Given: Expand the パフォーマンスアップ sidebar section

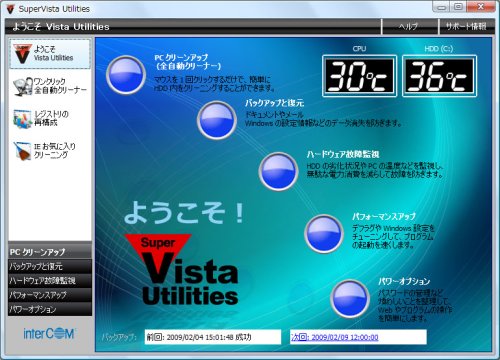Looking at the screenshot, I should click(x=50, y=295).
